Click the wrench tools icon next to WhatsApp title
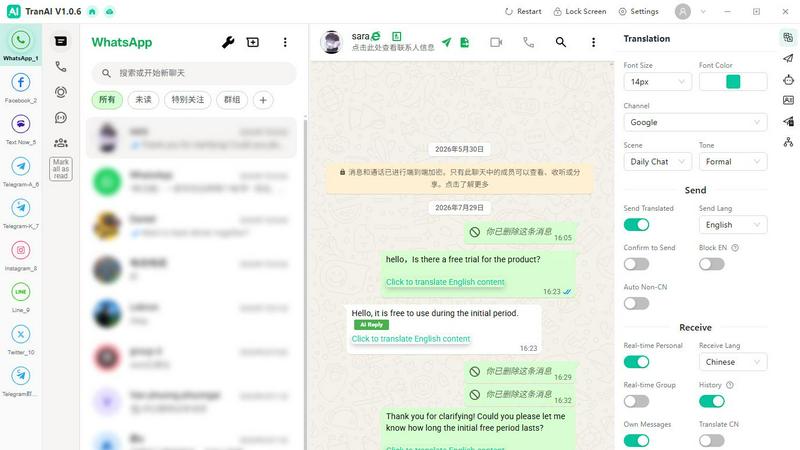The image size is (800, 450). [x=228, y=42]
